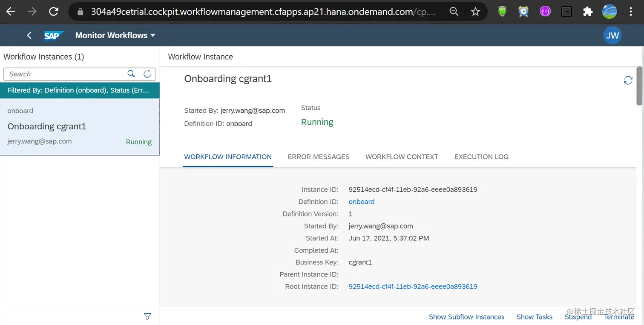Refresh the Onboarding cgrant1 instance details

point(628,80)
